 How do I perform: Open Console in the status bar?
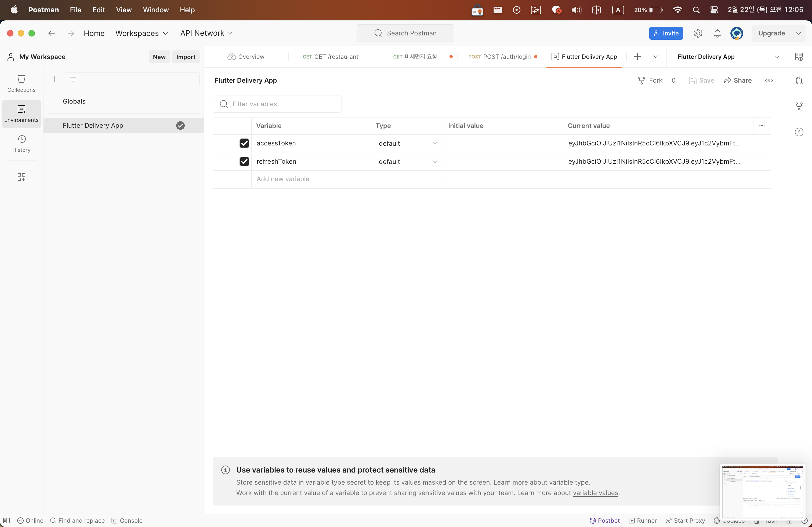(127, 520)
